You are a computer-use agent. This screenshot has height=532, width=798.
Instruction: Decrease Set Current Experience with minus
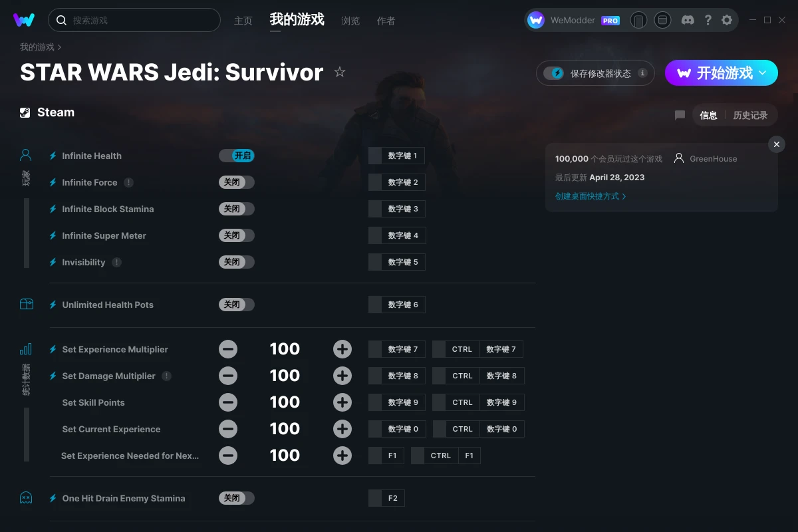(x=228, y=429)
